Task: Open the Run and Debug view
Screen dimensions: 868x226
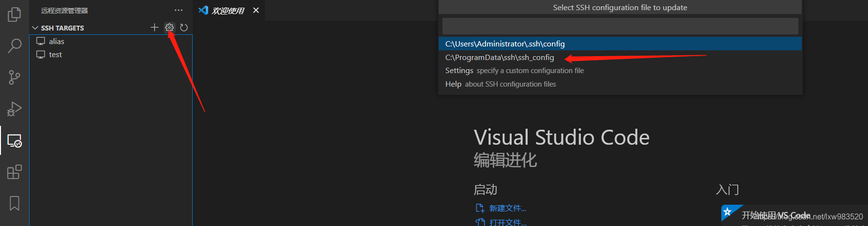Action: click(x=15, y=109)
